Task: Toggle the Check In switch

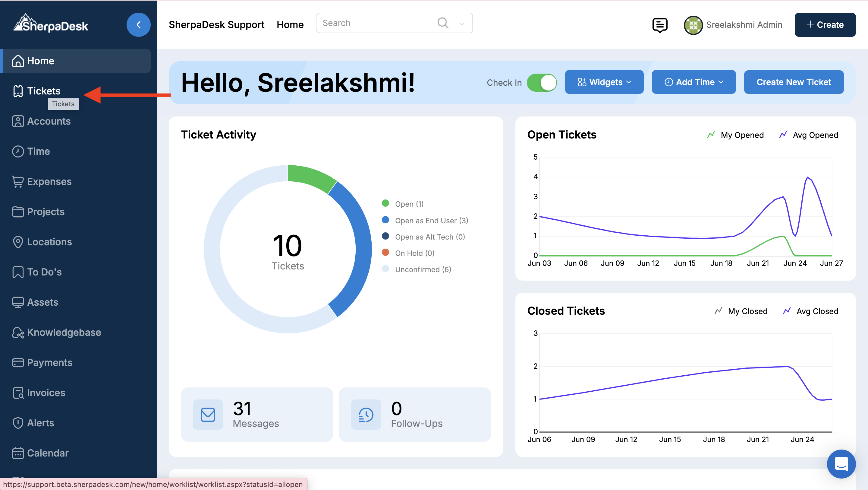Action: pyautogui.click(x=542, y=83)
